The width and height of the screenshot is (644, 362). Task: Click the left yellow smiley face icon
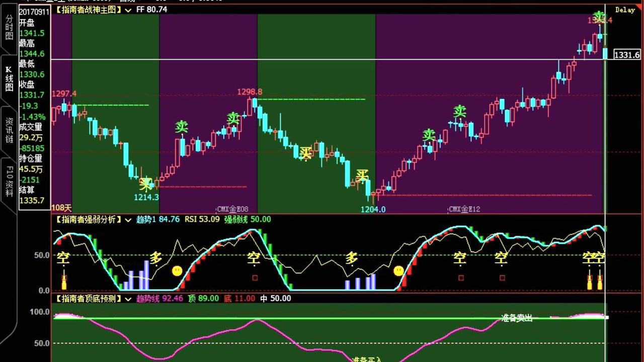tap(177, 271)
